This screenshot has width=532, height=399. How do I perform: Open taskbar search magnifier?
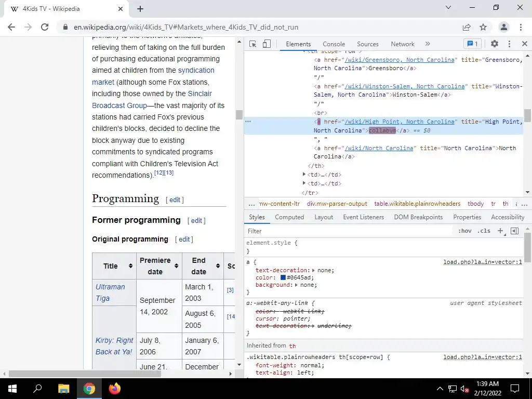pyautogui.click(x=37, y=389)
